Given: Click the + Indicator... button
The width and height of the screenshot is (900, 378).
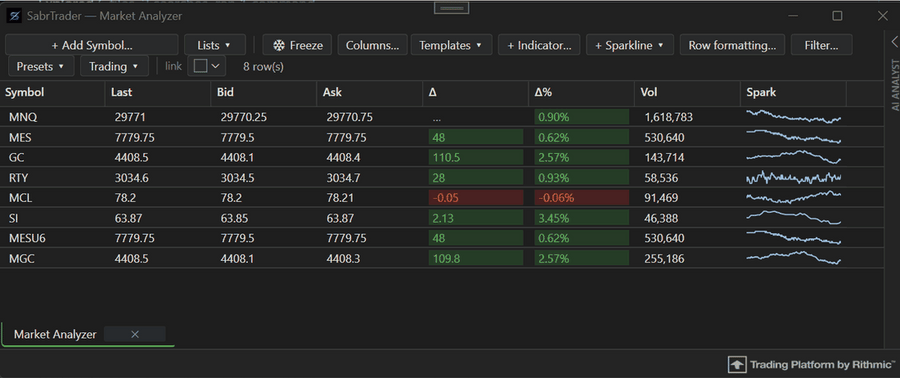Looking at the screenshot, I should click(x=539, y=45).
